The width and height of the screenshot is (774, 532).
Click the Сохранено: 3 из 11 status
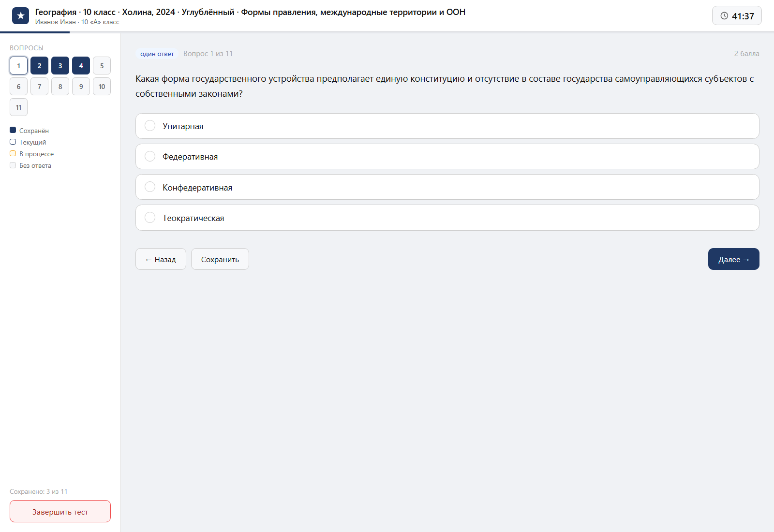point(39,491)
